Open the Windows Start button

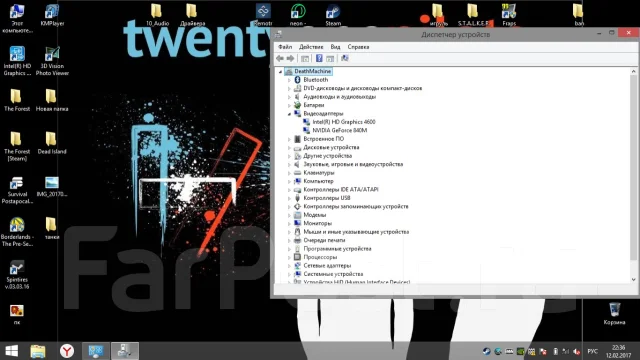pos(12,351)
